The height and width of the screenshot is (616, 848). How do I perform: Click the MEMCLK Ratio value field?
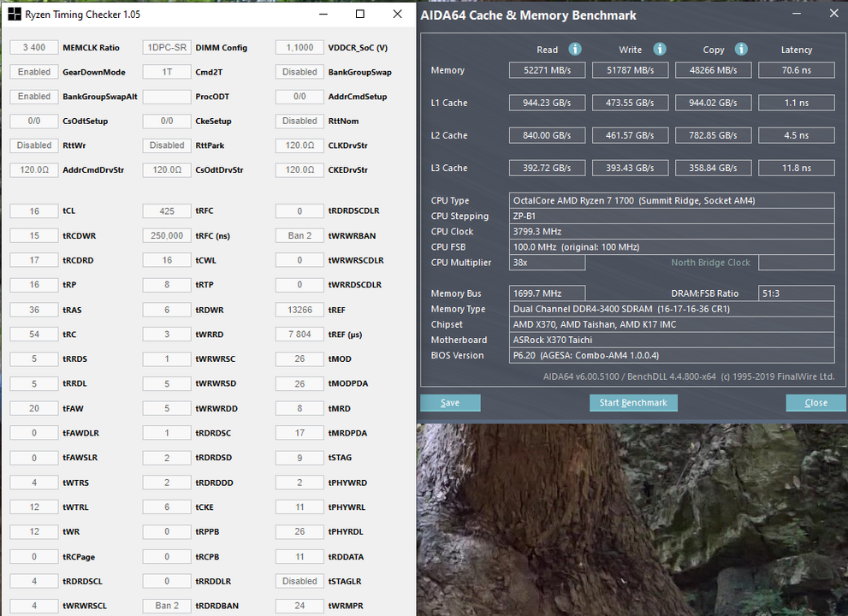coord(34,48)
